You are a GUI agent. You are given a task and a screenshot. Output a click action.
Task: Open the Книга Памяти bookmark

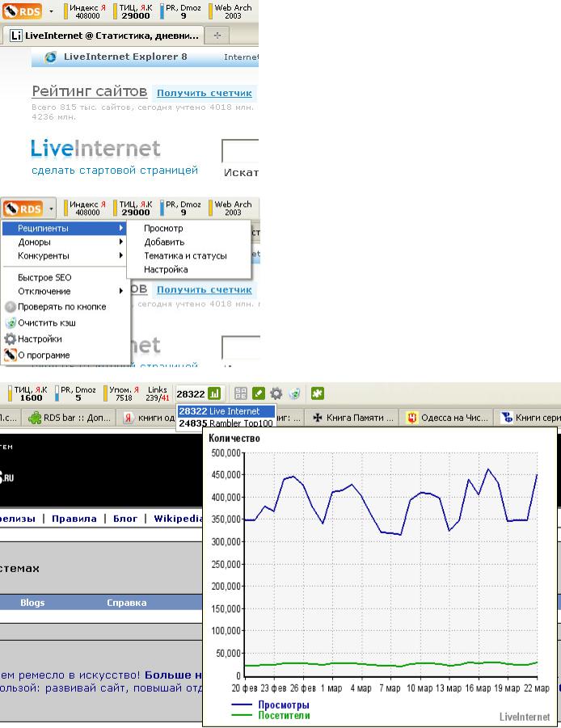(353, 418)
